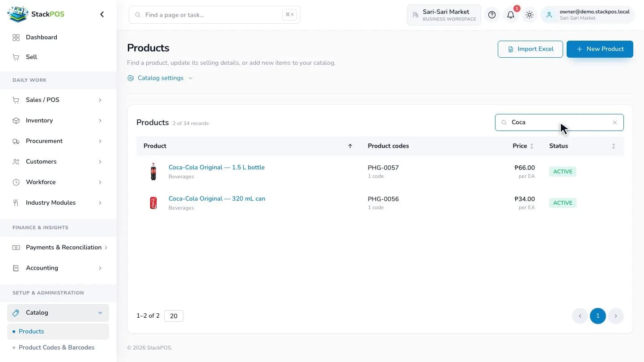Viewport: 644px width, 362px height.
Task: Toggle light/dark theme sun icon
Action: pyautogui.click(x=530, y=15)
